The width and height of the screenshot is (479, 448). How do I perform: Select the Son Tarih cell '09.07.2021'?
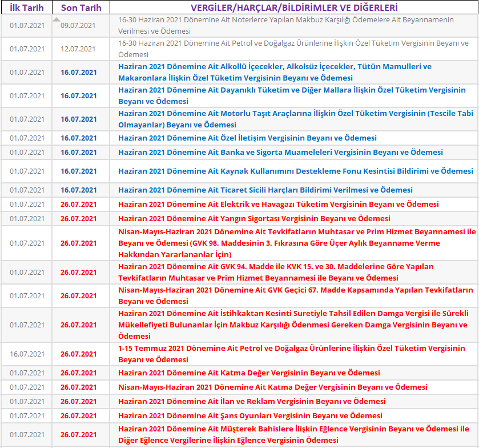78,26
